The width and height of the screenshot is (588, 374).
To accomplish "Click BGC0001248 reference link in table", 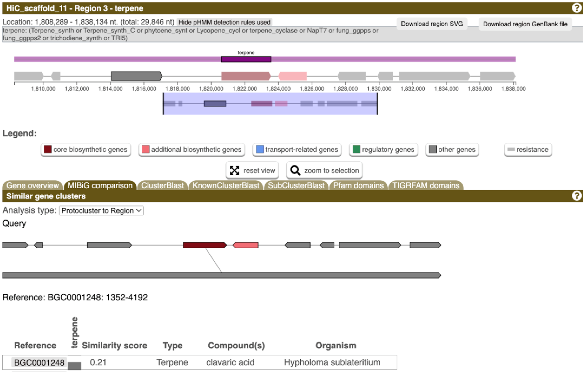I will click(39, 362).
